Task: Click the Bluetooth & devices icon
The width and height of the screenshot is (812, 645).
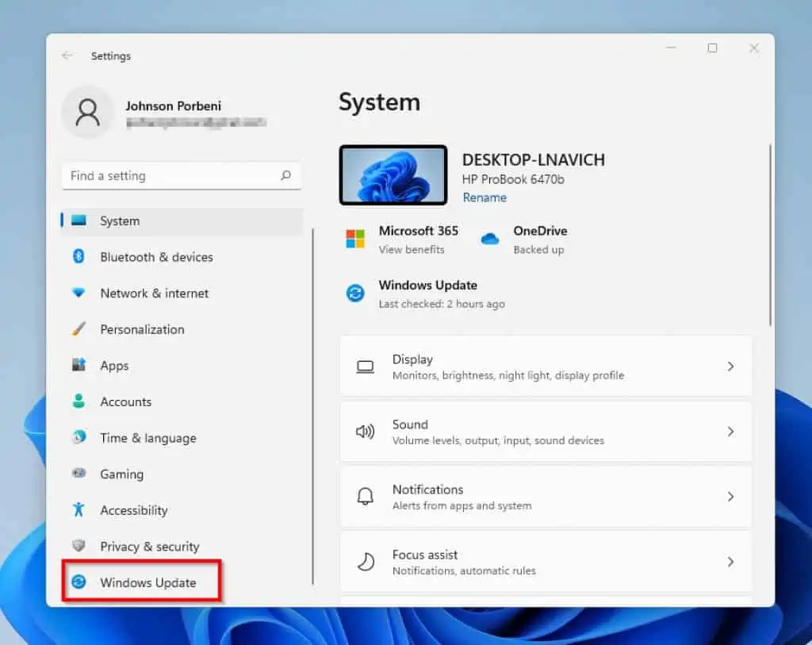Action: 79,256
